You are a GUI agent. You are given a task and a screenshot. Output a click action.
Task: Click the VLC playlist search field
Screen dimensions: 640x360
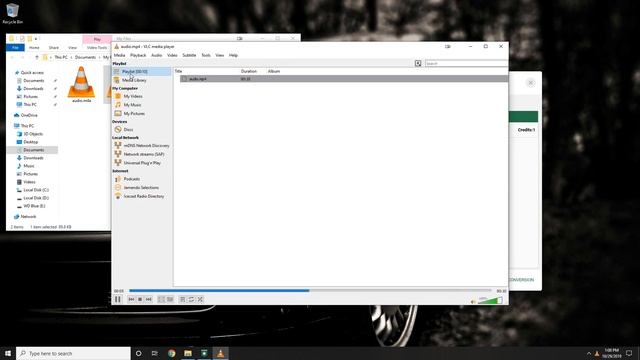466,63
